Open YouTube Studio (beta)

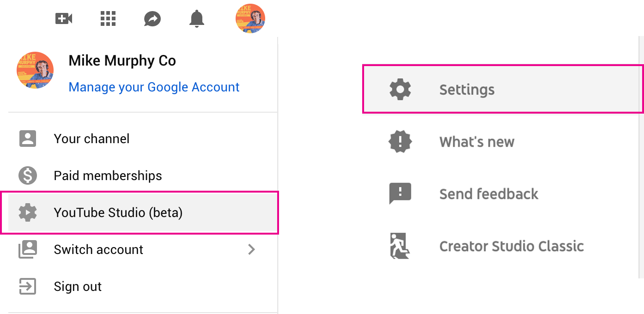143,212
